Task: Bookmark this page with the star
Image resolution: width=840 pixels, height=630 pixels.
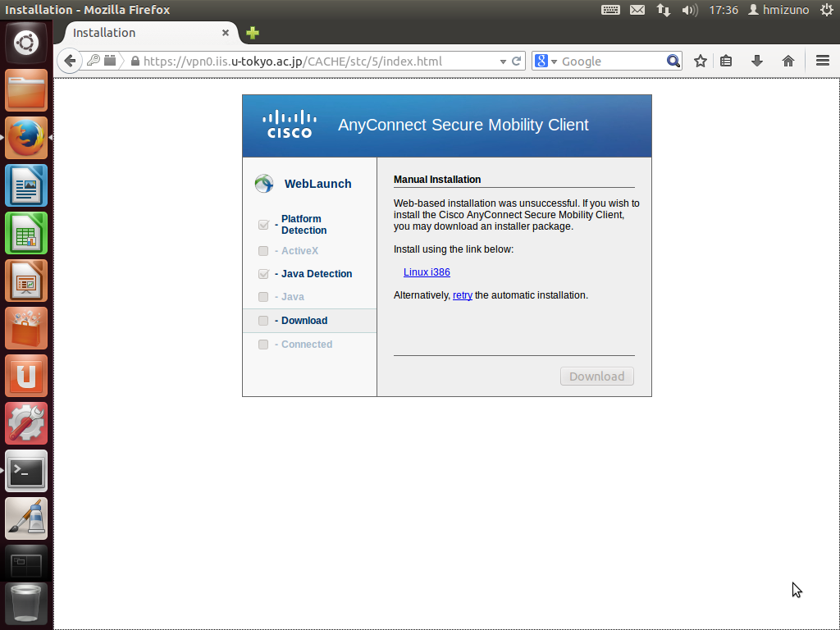Action: [x=701, y=61]
